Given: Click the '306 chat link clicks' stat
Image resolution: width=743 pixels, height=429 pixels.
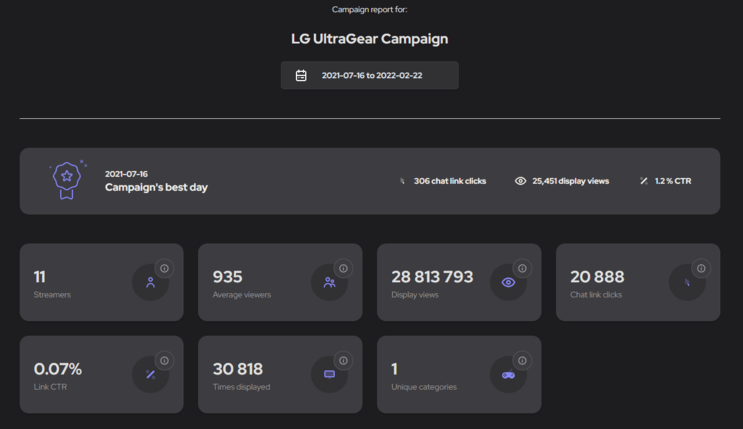Looking at the screenshot, I should (450, 181).
